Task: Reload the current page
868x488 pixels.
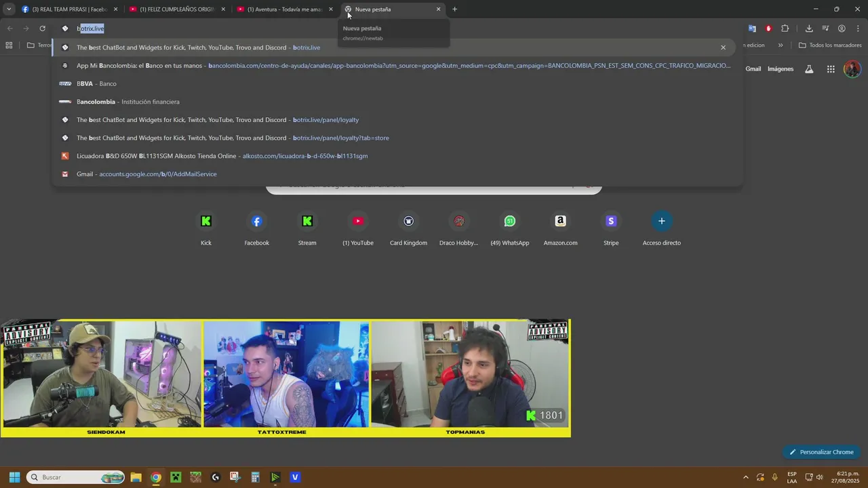Action: click(42, 28)
